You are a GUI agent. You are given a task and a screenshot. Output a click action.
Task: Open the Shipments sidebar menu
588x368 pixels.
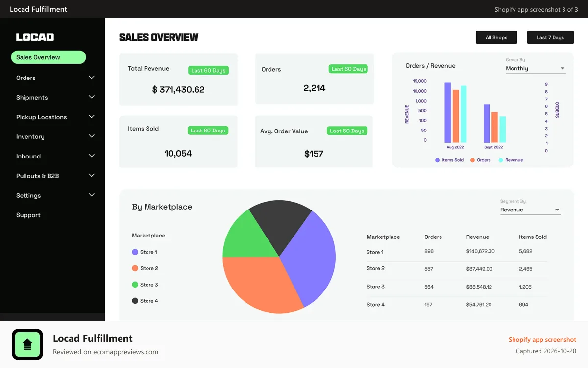32,98
